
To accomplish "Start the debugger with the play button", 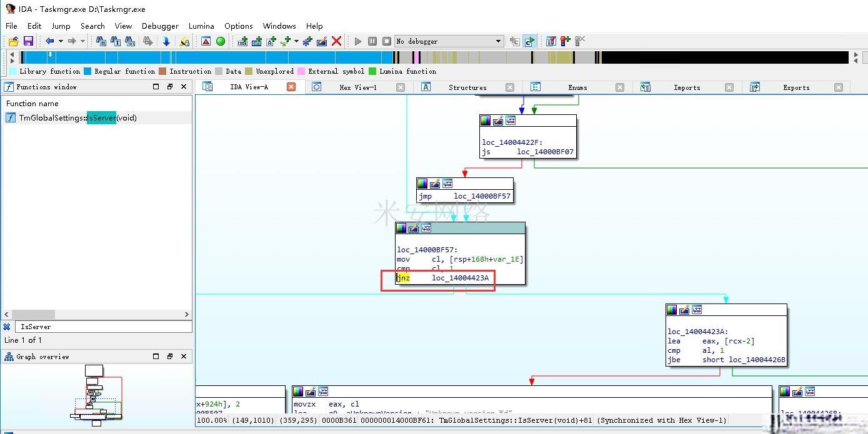I will [x=358, y=41].
